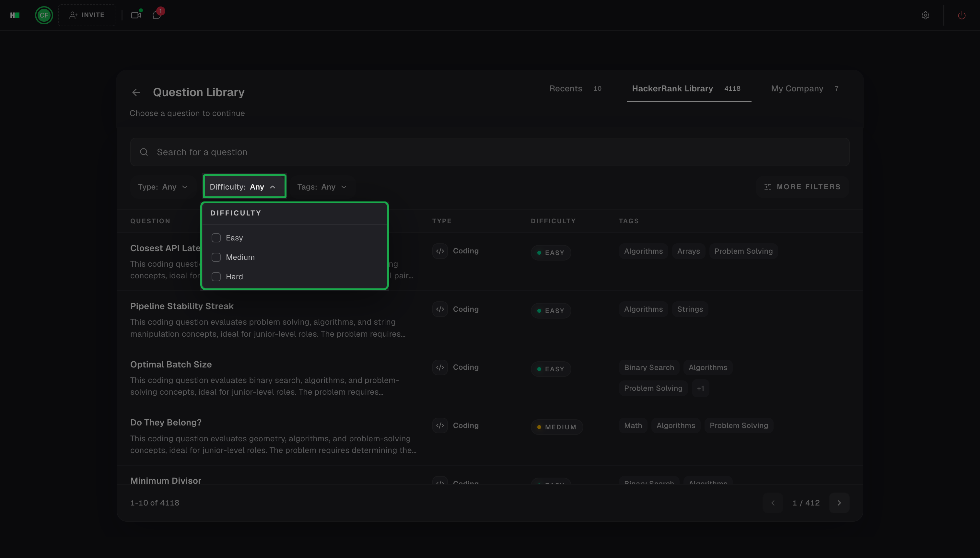Check the Easy difficulty checkbox
Screen dimensions: 980x558
[216, 238]
